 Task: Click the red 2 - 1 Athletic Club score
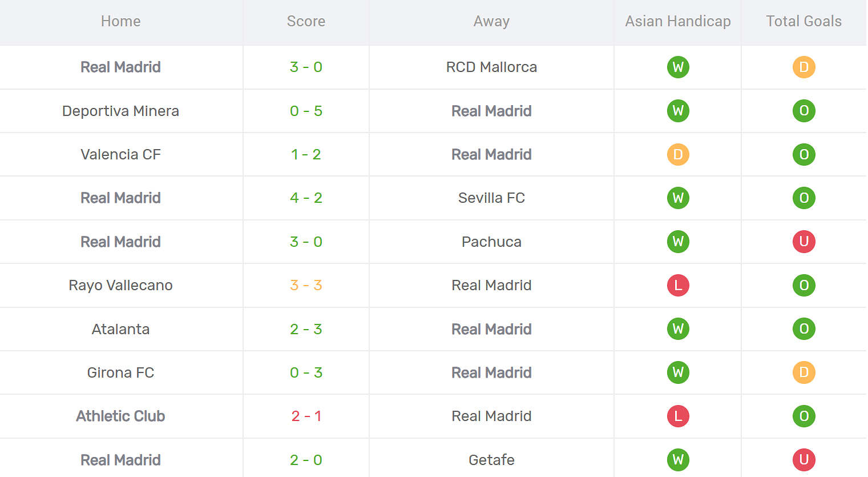pyautogui.click(x=306, y=416)
